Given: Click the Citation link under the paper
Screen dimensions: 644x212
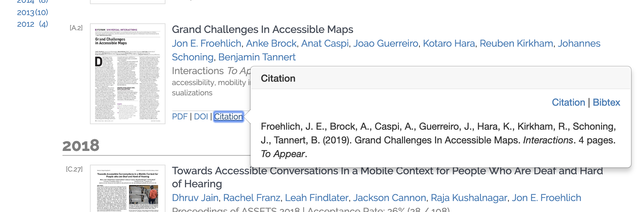Looking at the screenshot, I should coord(228,117).
